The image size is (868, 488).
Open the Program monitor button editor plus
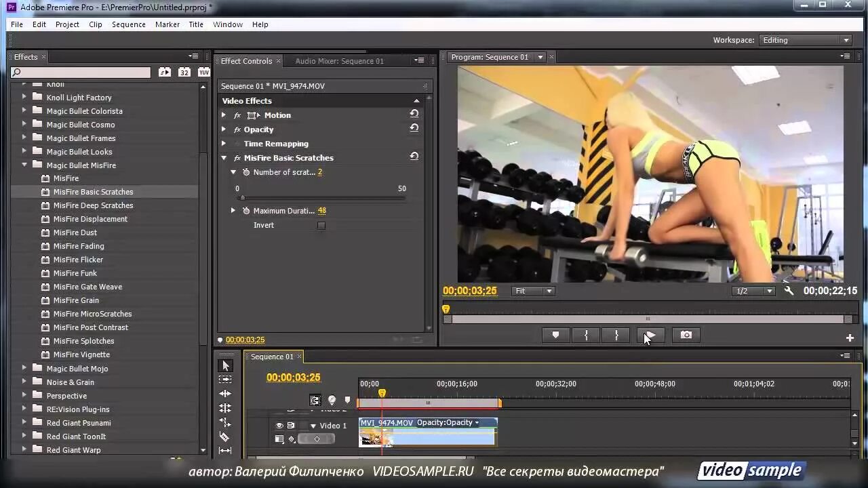tap(850, 338)
